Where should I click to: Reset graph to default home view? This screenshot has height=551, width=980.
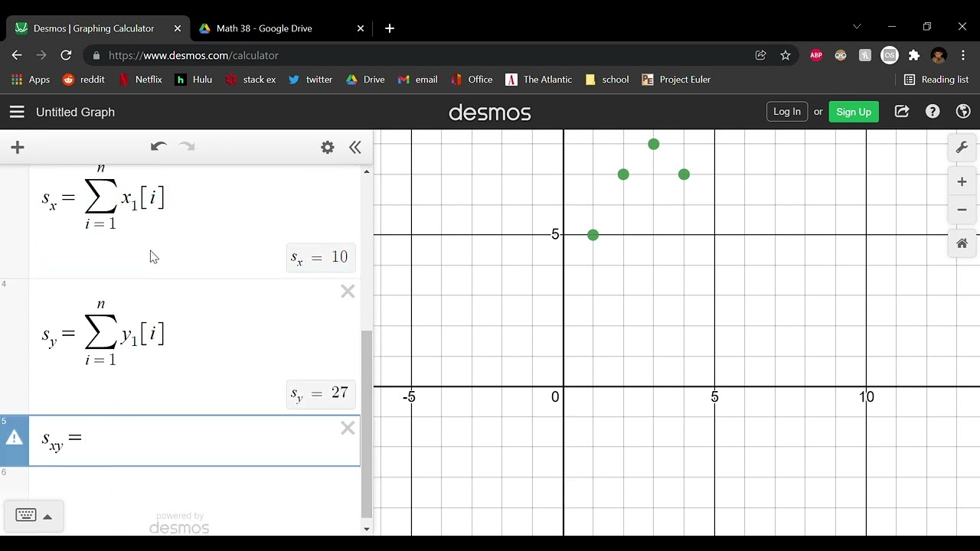pos(962,243)
